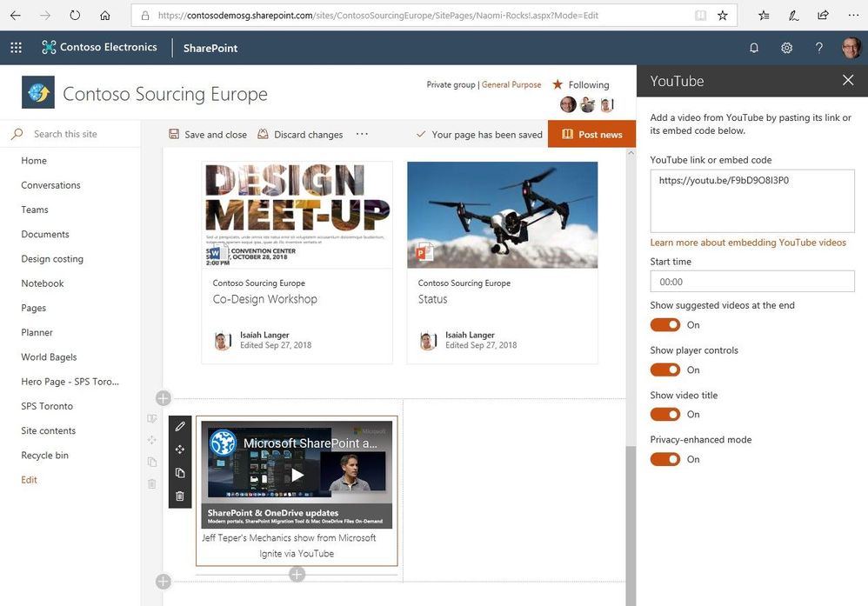Click Edit link in left navigation
Screen dimensions: 868x606
[x=29, y=480]
